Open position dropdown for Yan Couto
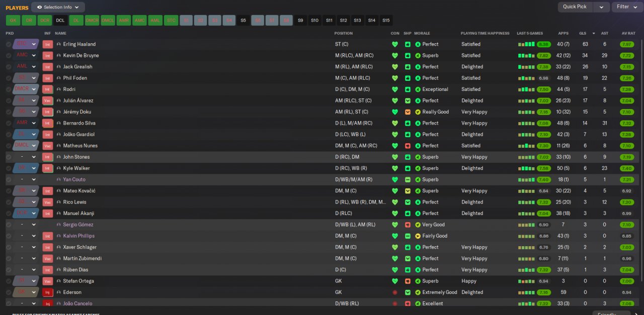The image size is (644, 315). click(x=34, y=179)
